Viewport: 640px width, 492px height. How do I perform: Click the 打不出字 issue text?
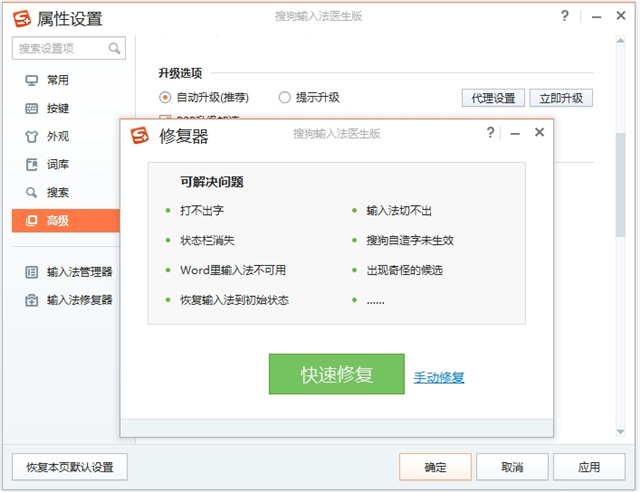coord(202,211)
